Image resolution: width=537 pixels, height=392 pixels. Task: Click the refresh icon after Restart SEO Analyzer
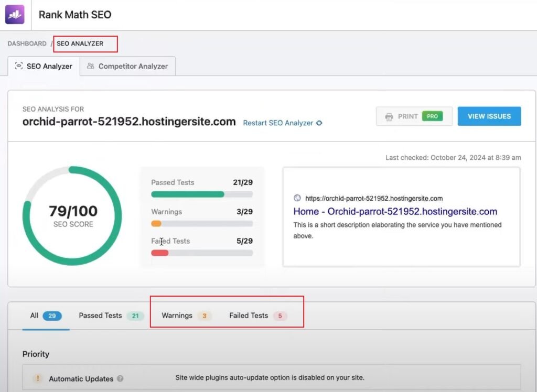point(319,123)
